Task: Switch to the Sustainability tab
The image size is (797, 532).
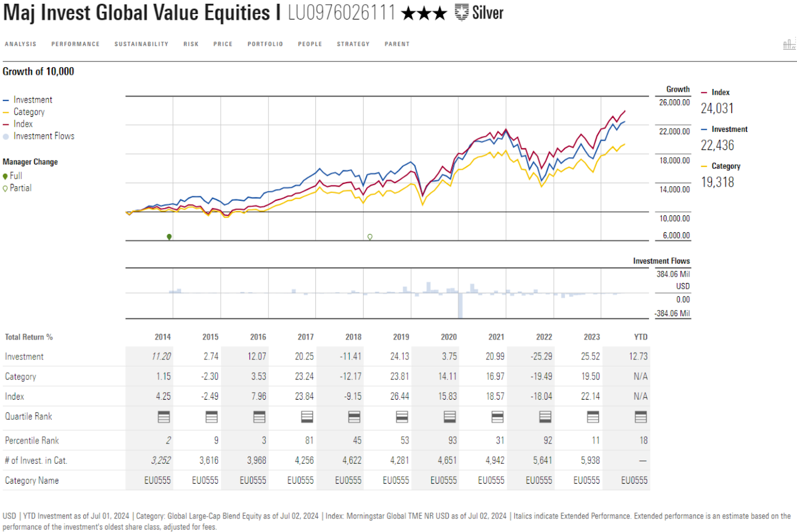Action: tap(141, 44)
